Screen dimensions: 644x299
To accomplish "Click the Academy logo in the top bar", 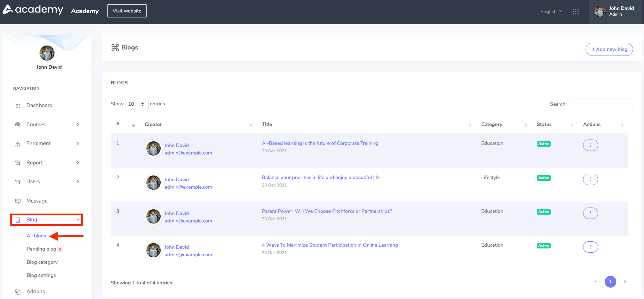I will pyautogui.click(x=33, y=10).
